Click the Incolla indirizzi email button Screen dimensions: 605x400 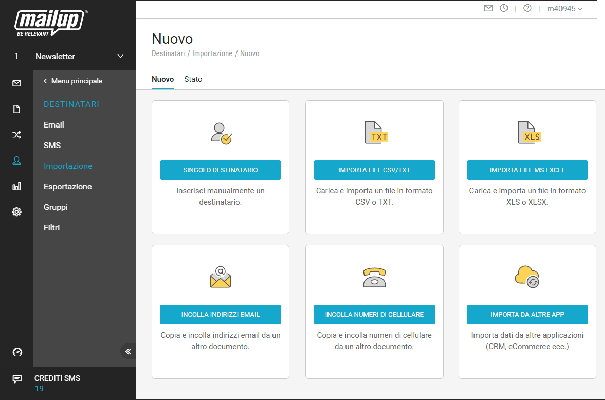(x=220, y=314)
